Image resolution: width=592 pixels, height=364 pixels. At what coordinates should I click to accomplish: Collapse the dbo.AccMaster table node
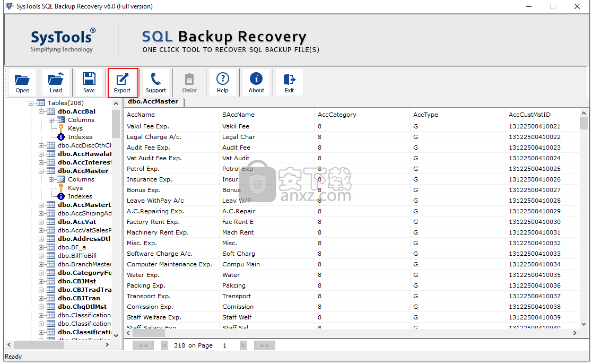(x=41, y=171)
